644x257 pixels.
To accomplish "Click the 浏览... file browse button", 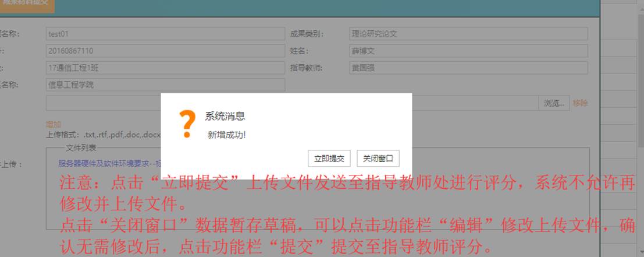I will [x=553, y=103].
